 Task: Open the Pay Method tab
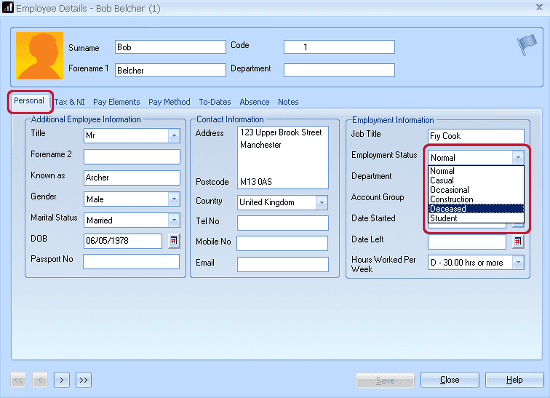(169, 102)
